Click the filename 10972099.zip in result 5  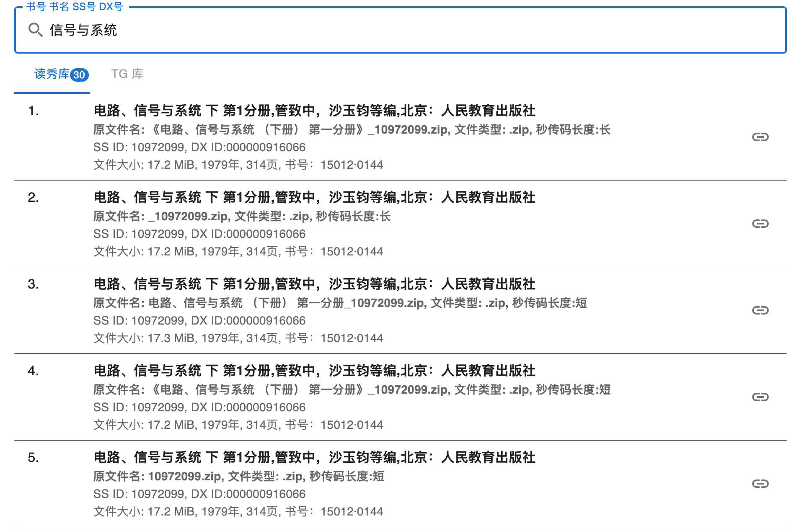184,477
